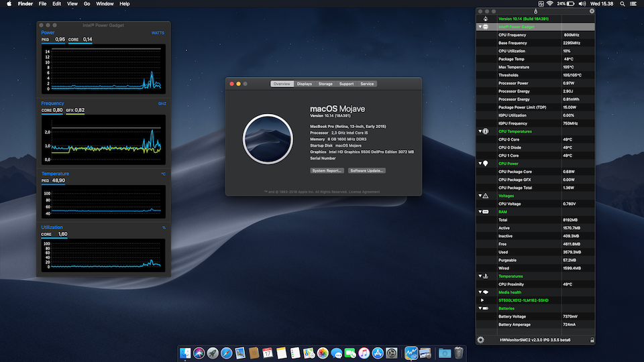The image size is (644, 362).
Task: Open Launchpad rocket icon in dock
Action: point(213,353)
